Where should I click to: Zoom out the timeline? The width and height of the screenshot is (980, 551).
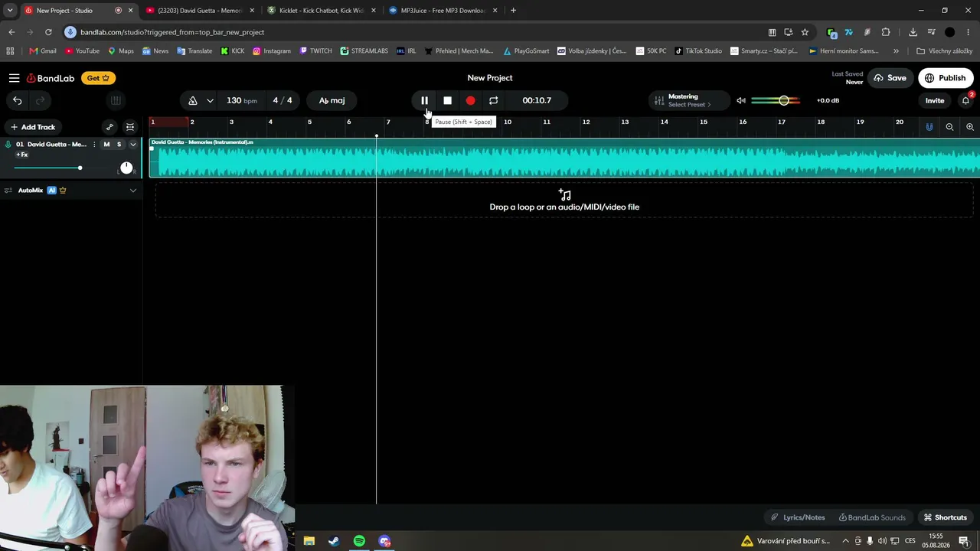tap(949, 127)
